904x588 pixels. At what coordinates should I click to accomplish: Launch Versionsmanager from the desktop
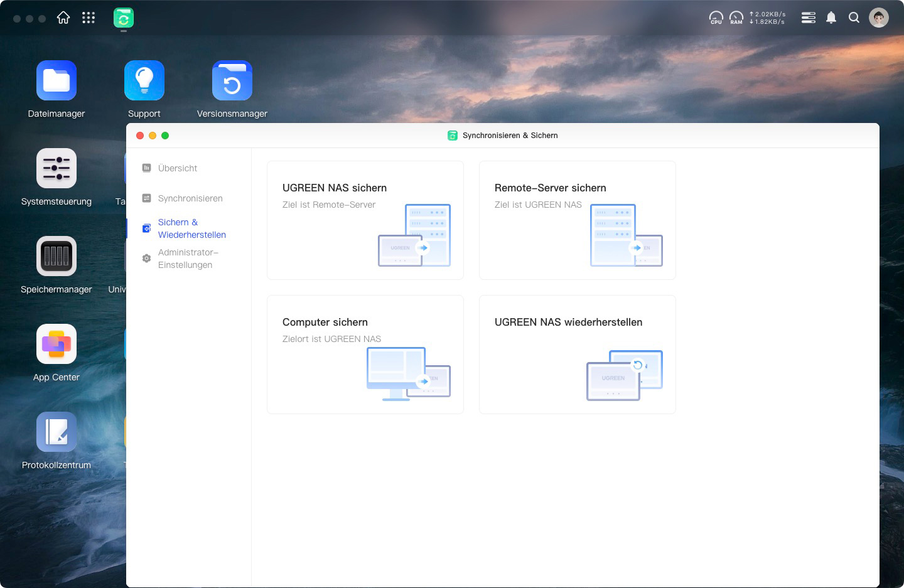click(x=232, y=80)
